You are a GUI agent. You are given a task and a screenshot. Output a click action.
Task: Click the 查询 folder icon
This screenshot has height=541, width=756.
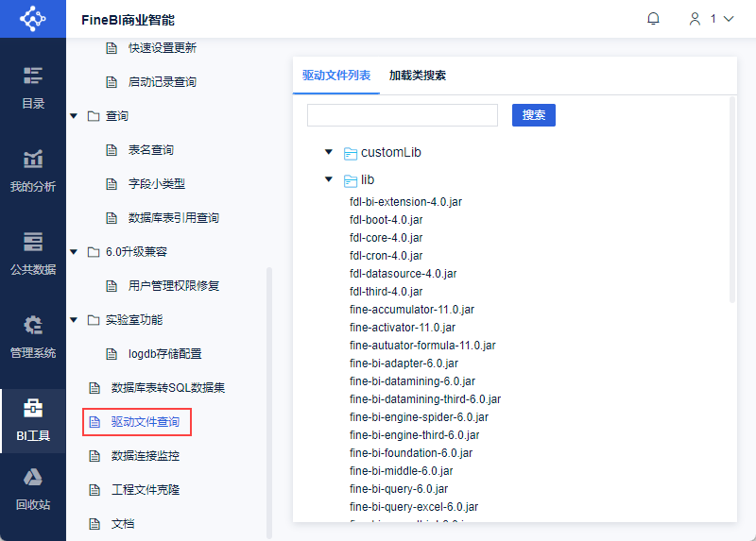94,116
